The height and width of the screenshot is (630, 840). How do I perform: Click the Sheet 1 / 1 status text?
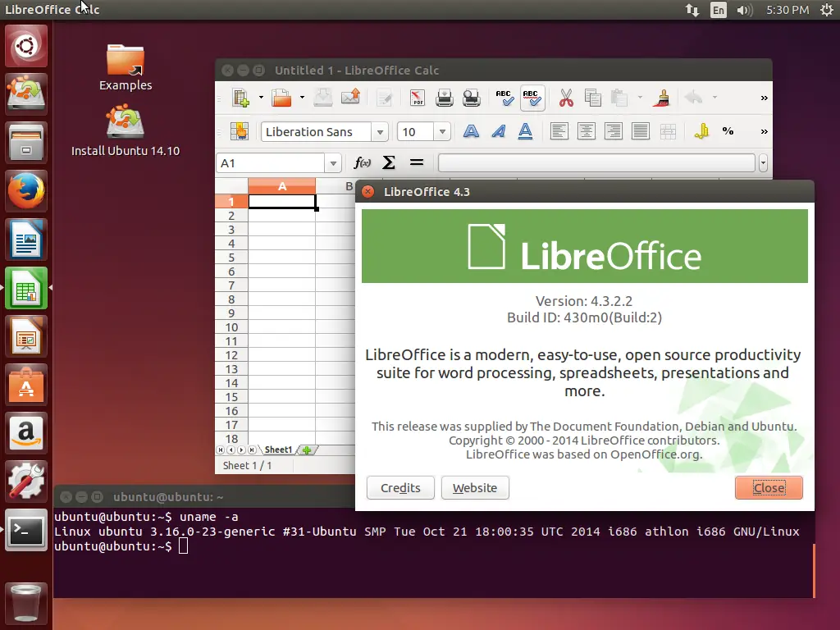click(x=247, y=466)
